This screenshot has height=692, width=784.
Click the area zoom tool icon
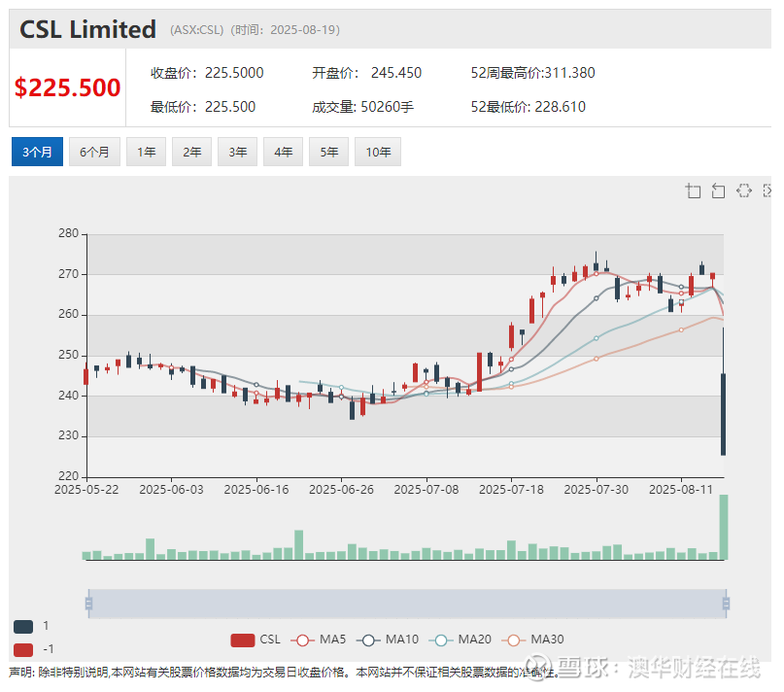[x=693, y=190]
